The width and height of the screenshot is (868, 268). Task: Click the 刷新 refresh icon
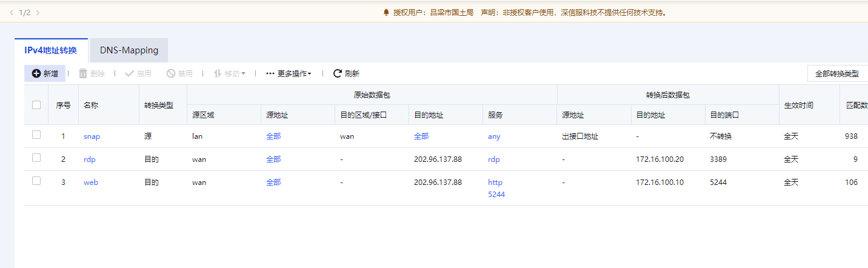[338, 73]
